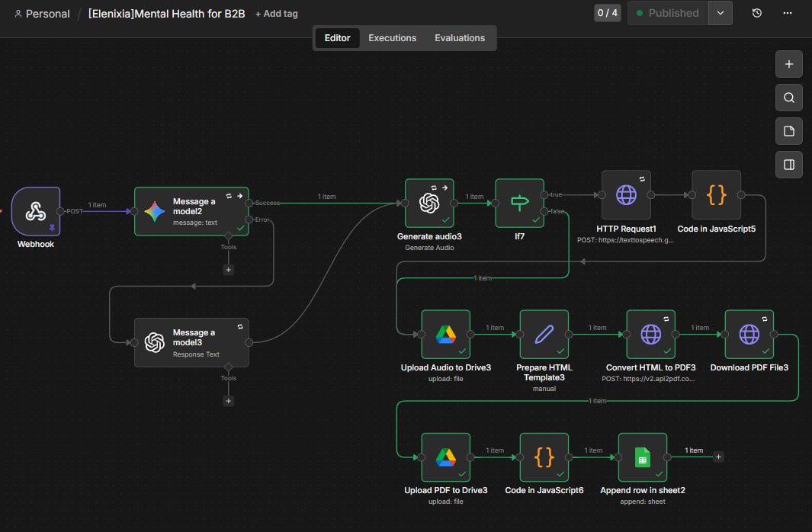Click the add node plus button in right toolbar

(788, 64)
